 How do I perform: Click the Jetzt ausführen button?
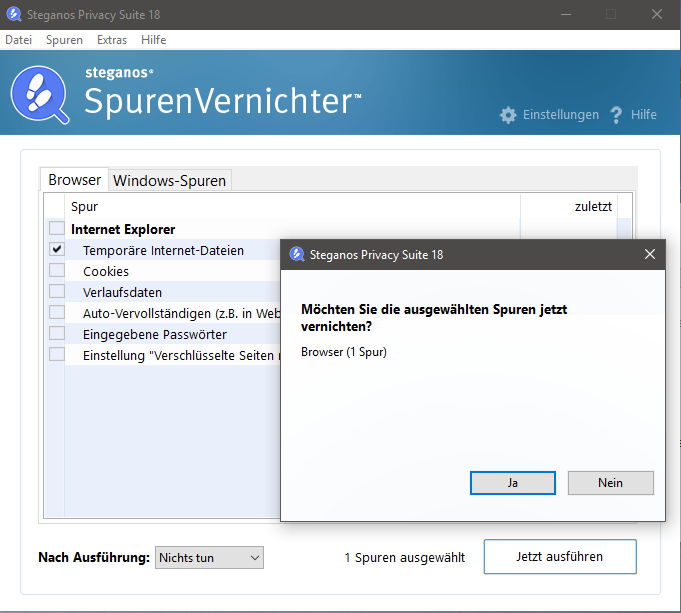560,557
